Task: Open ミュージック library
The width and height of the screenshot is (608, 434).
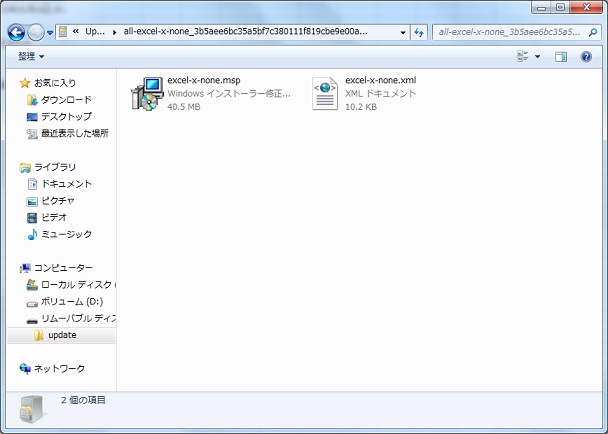Action: click(66, 234)
